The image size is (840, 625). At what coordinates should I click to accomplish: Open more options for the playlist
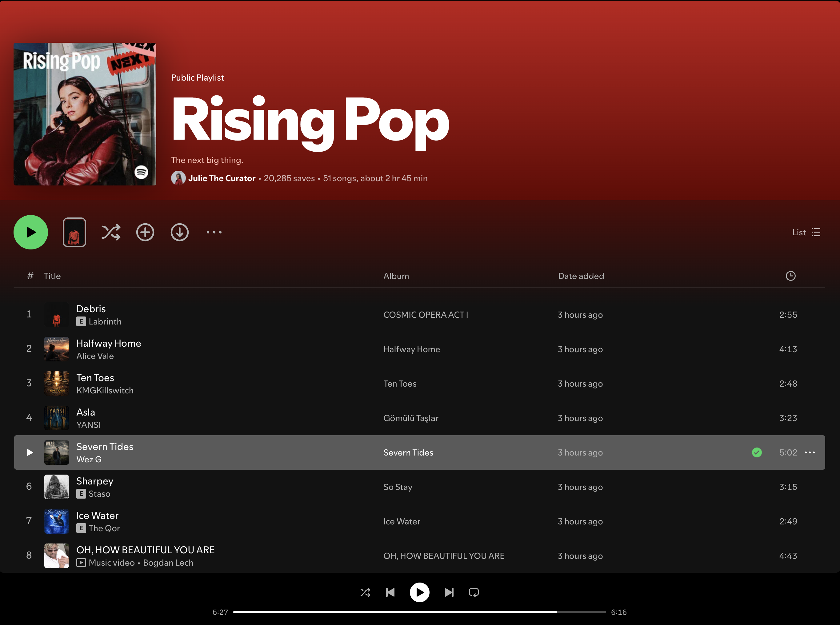pos(214,232)
